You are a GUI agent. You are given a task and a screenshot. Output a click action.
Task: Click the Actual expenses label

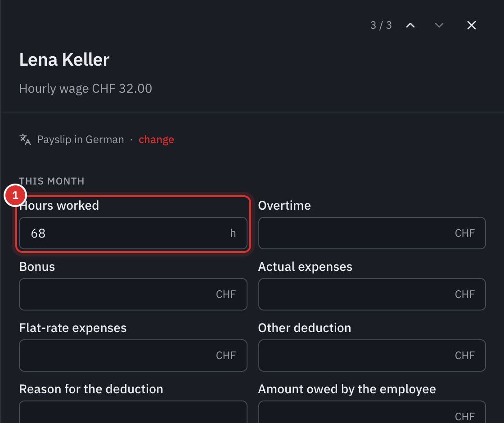306,267
